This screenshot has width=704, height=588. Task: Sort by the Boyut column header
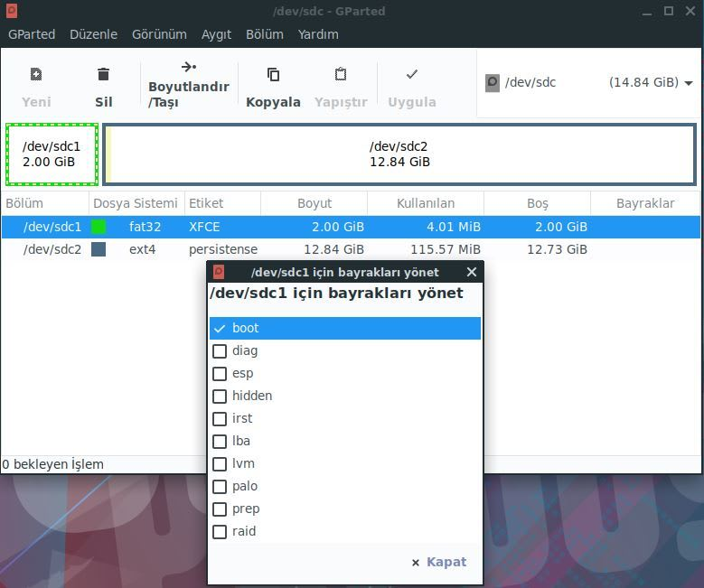pos(314,203)
